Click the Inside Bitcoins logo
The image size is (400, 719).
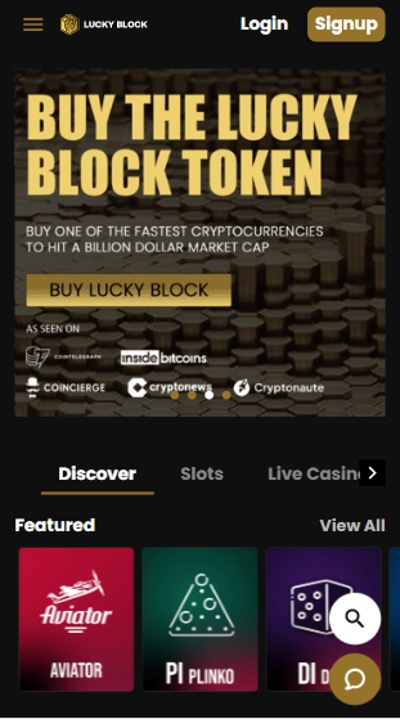click(163, 358)
